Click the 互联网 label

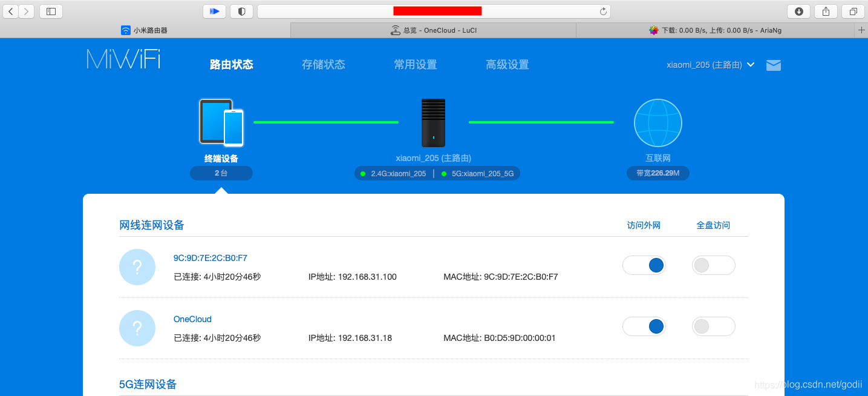658,158
